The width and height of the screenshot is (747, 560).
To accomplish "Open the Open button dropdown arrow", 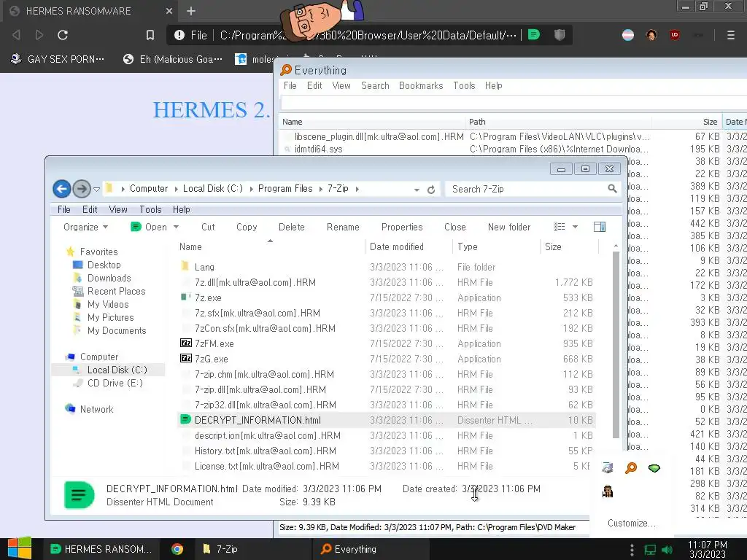I will pos(177,227).
